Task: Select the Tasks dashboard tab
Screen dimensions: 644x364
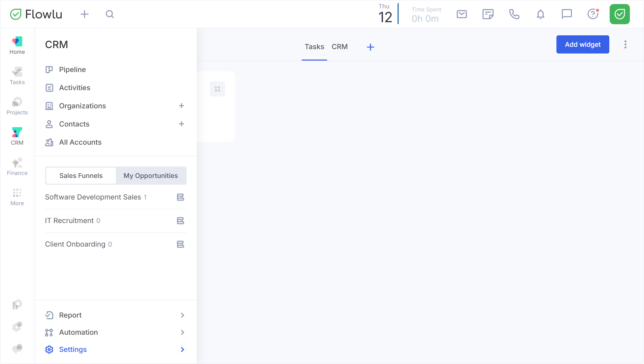Action: tap(314, 47)
